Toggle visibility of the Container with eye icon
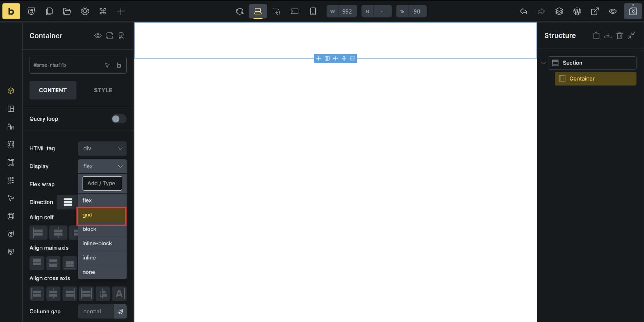The width and height of the screenshot is (644, 322). (x=98, y=36)
